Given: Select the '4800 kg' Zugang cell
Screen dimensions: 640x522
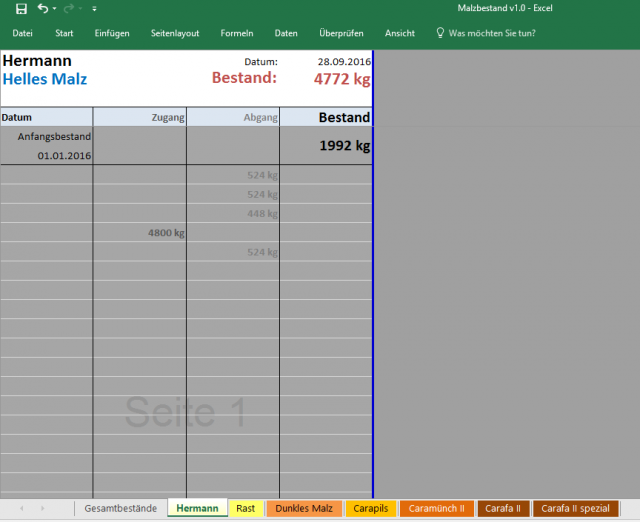Looking at the screenshot, I should coord(140,233).
